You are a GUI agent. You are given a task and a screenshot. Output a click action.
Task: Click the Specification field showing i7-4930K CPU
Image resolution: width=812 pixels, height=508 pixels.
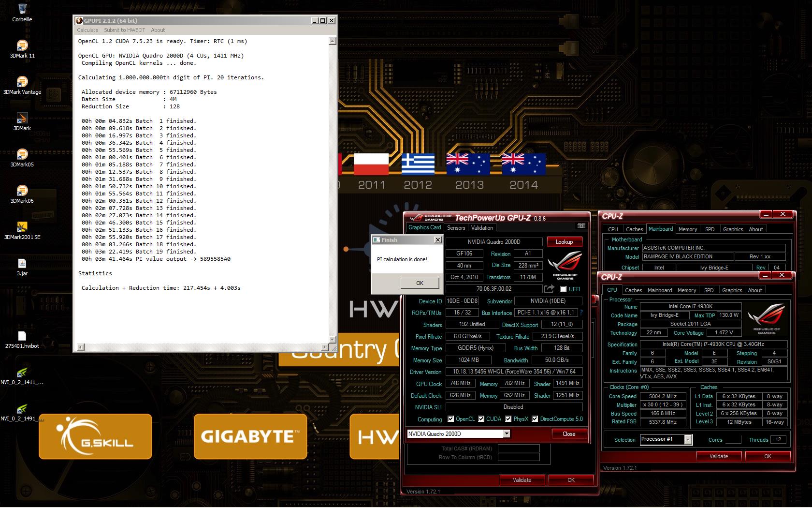(x=713, y=344)
